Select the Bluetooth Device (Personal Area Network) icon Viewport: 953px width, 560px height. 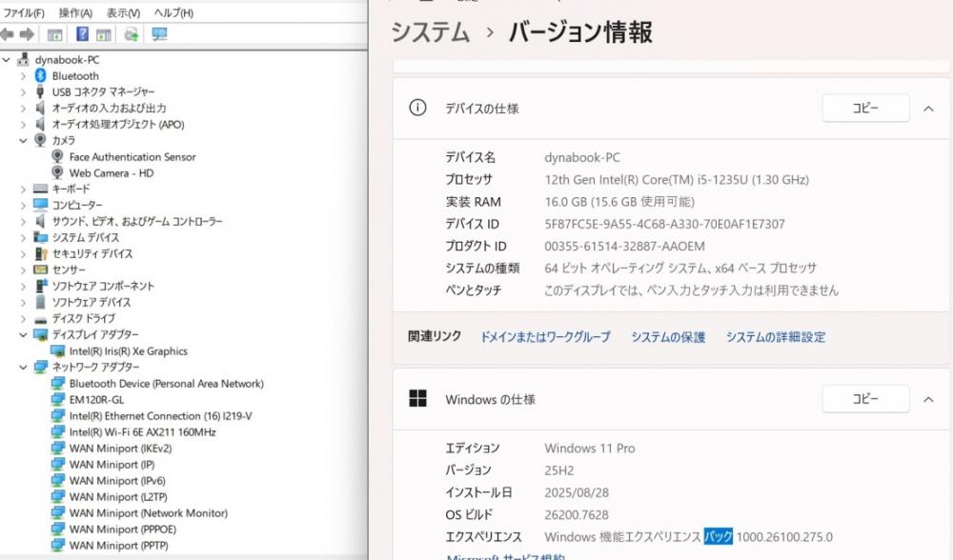58,383
